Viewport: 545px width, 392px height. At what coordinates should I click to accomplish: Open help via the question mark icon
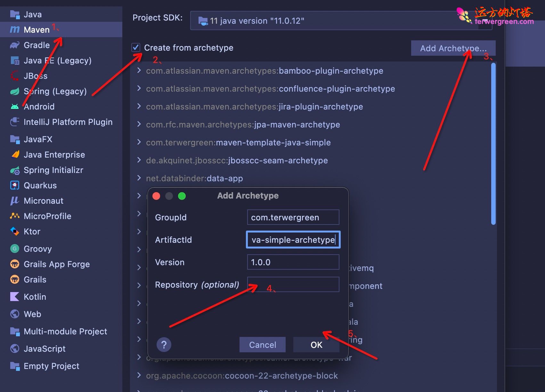click(x=164, y=345)
